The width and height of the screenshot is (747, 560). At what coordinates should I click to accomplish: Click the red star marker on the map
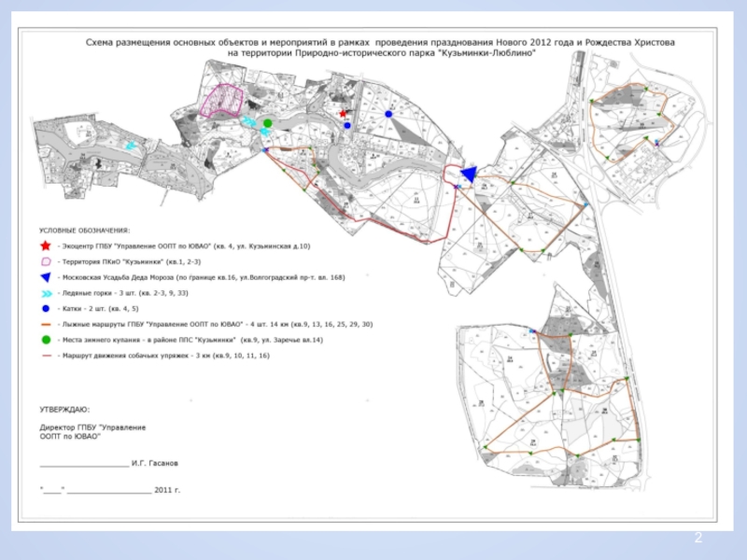343,113
